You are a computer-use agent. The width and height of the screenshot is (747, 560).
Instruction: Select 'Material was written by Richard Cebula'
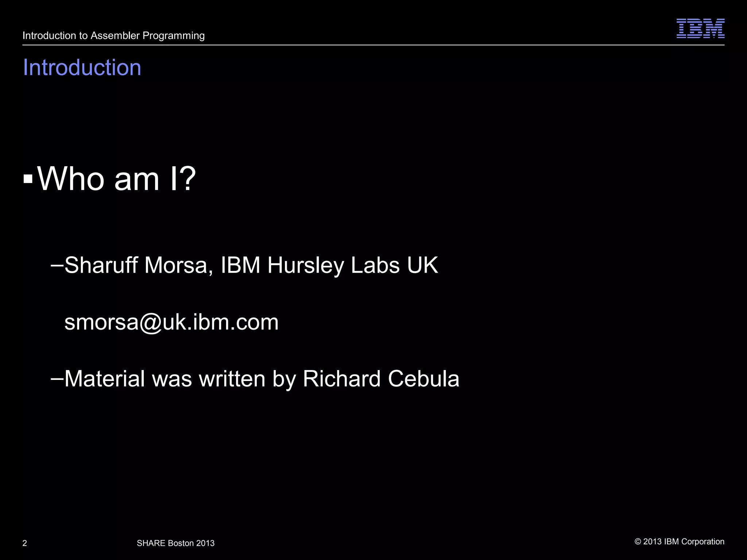pyautogui.click(x=262, y=378)
